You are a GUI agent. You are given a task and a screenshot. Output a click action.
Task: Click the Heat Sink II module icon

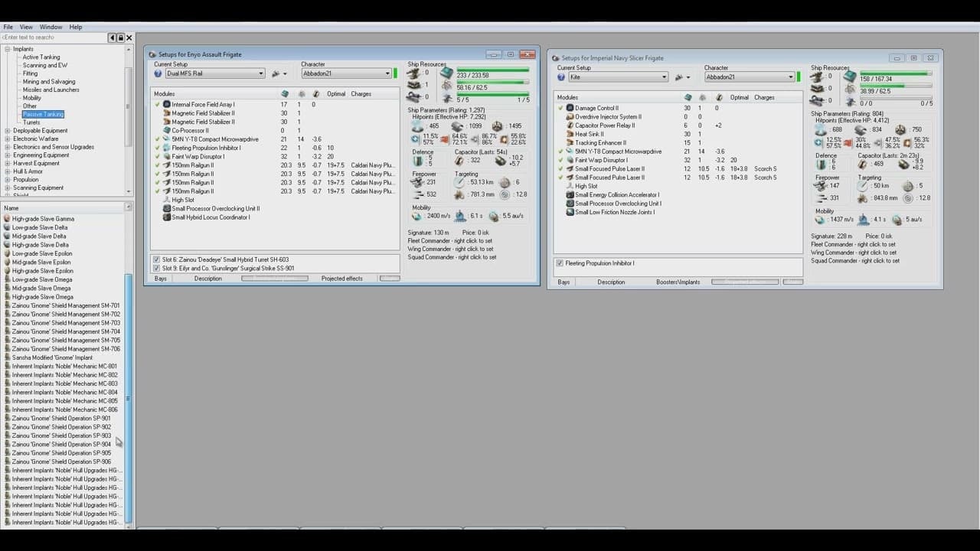coord(570,134)
